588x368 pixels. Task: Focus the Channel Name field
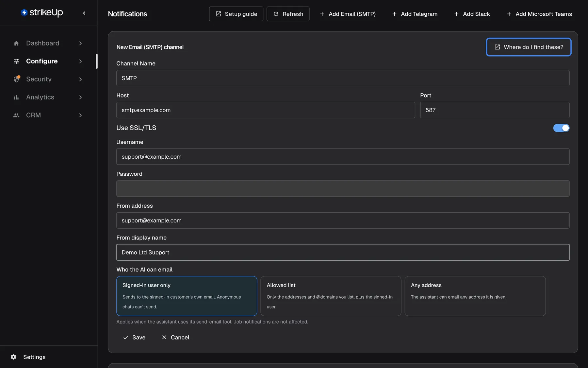343,78
